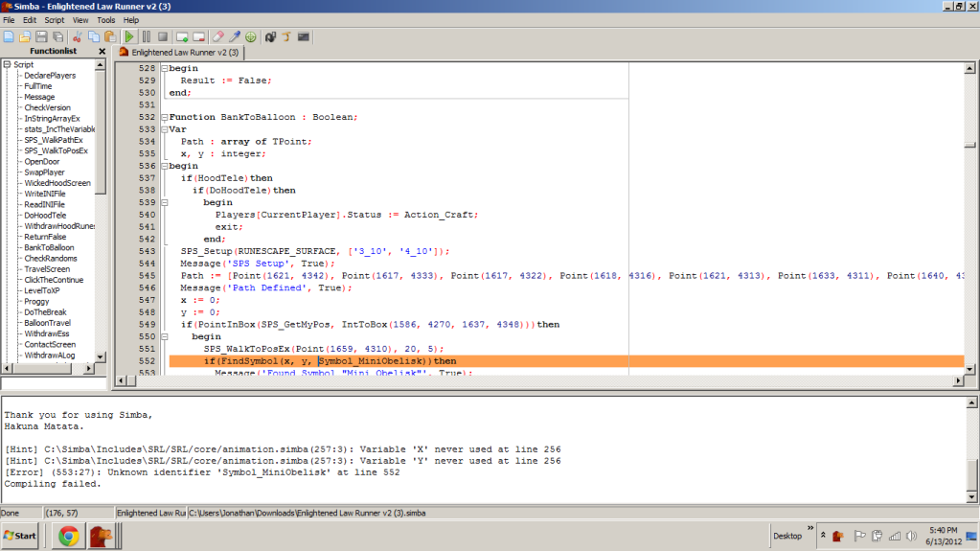Close the Functionlist panel
The height and width of the screenshot is (551, 980).
102,52
